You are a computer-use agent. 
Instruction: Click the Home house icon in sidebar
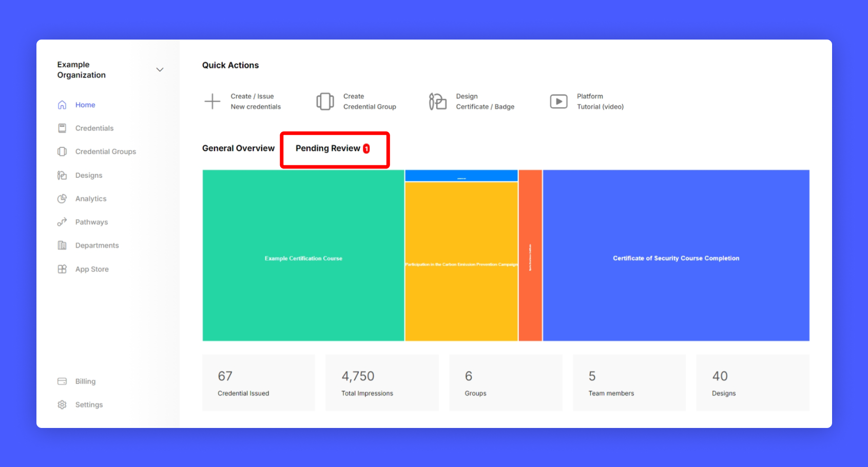point(62,105)
